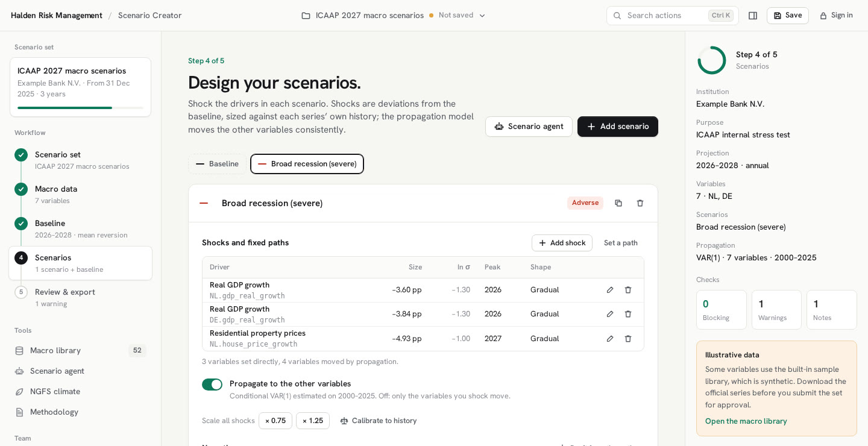Viewport: 868px width, 446px height.
Task: Remove the DE.gdp_real_growth shock
Action: (x=628, y=314)
